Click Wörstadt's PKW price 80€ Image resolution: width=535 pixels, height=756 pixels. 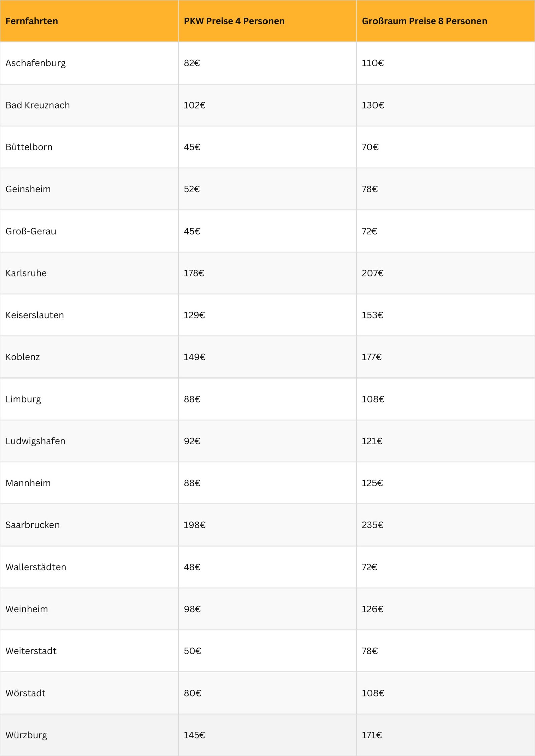coord(192,693)
